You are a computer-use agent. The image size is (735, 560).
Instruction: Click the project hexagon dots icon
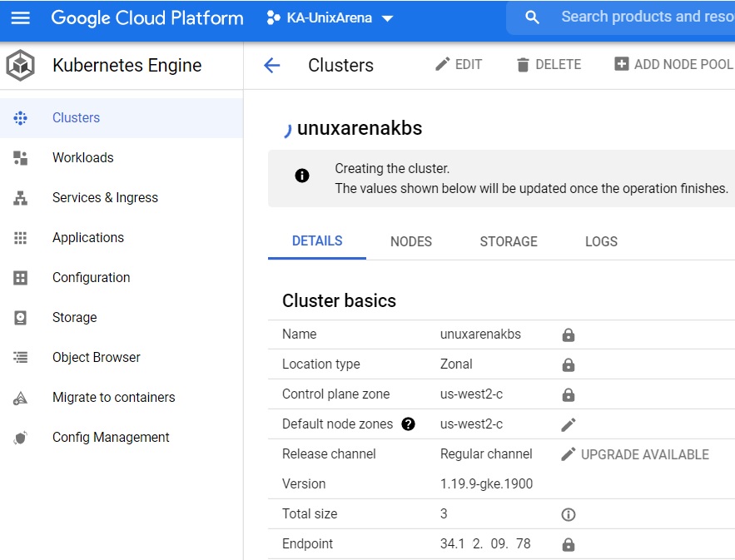click(x=273, y=17)
